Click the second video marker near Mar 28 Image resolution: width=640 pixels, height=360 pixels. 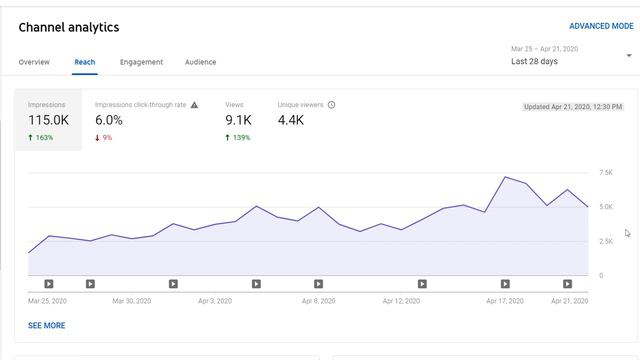click(x=90, y=284)
